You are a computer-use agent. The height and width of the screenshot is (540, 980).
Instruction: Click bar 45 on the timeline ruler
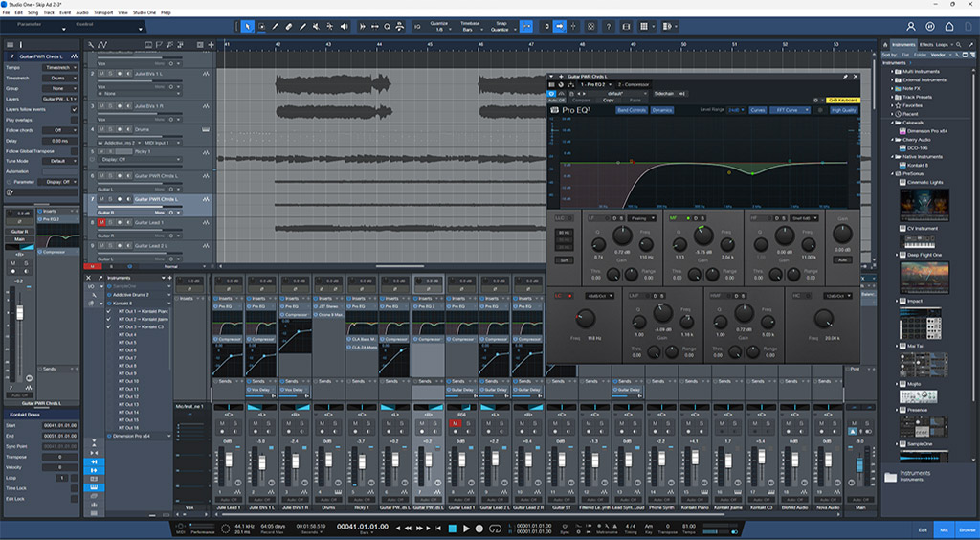pos(430,44)
